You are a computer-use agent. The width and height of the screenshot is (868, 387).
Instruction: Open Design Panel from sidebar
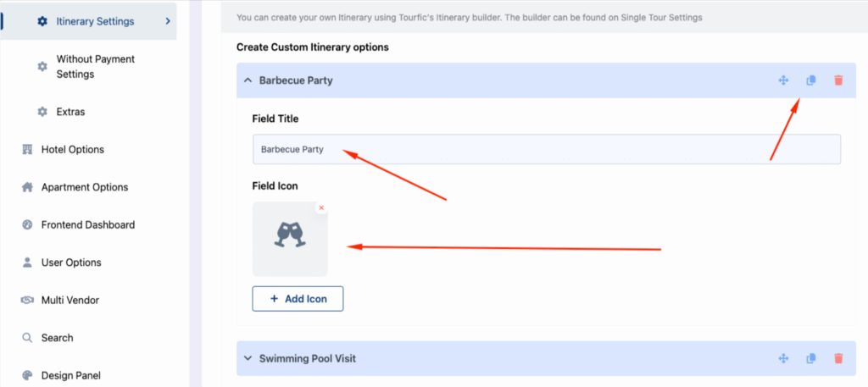(71, 375)
